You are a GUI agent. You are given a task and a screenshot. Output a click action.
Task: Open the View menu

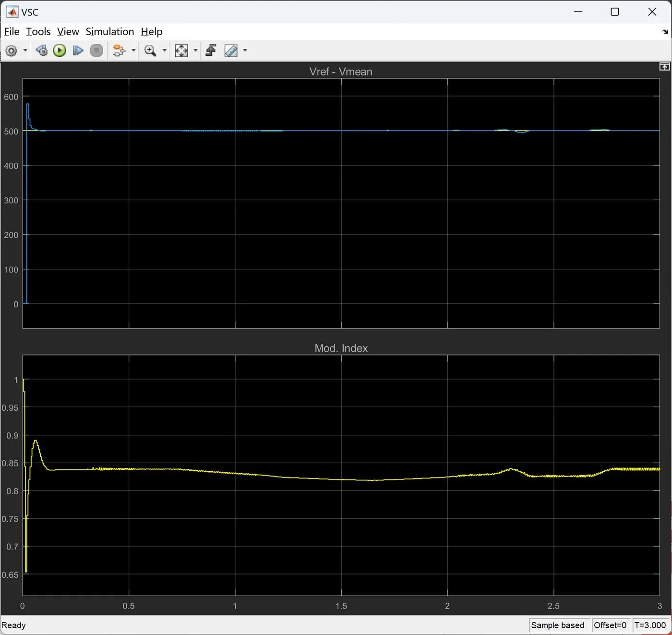click(68, 32)
